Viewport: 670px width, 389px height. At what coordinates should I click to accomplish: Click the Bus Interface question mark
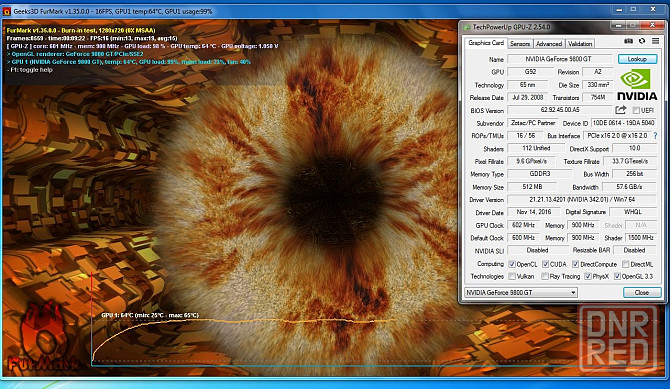tap(655, 136)
